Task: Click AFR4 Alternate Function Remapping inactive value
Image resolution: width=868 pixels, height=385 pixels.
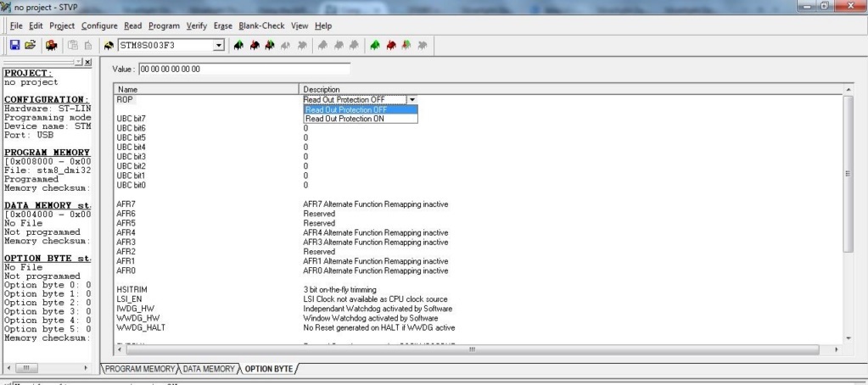Action: (375, 233)
